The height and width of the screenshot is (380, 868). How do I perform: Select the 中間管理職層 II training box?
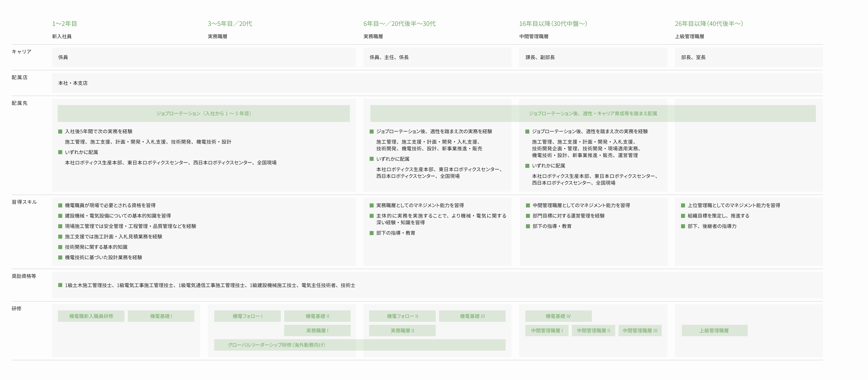[x=593, y=331]
